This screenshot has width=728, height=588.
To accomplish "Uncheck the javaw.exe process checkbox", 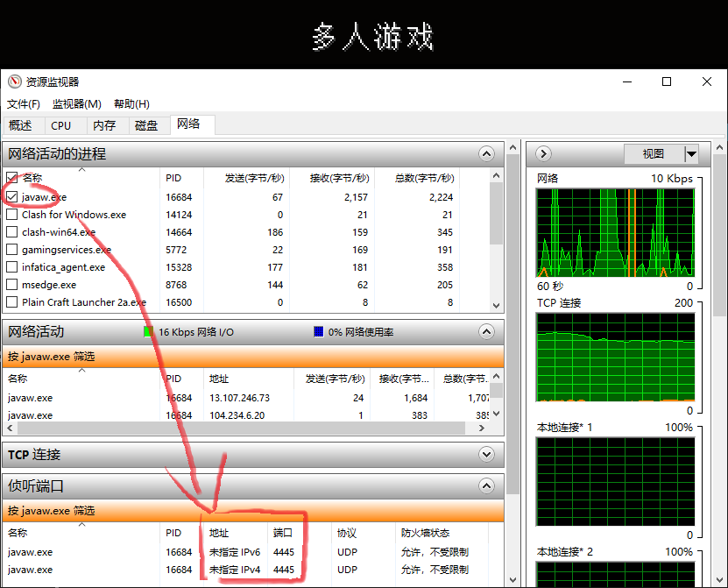I will [12, 197].
